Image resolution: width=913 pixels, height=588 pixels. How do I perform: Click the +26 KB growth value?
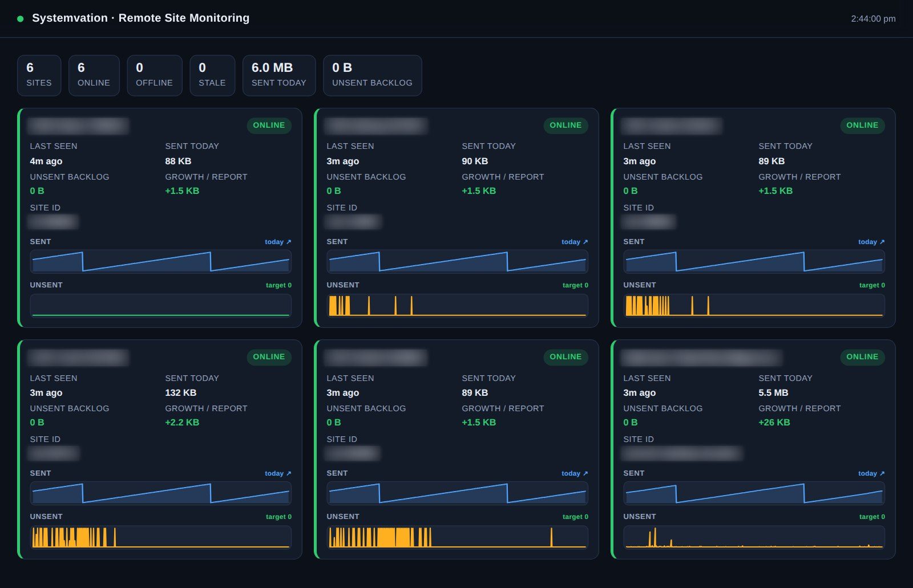(774, 423)
